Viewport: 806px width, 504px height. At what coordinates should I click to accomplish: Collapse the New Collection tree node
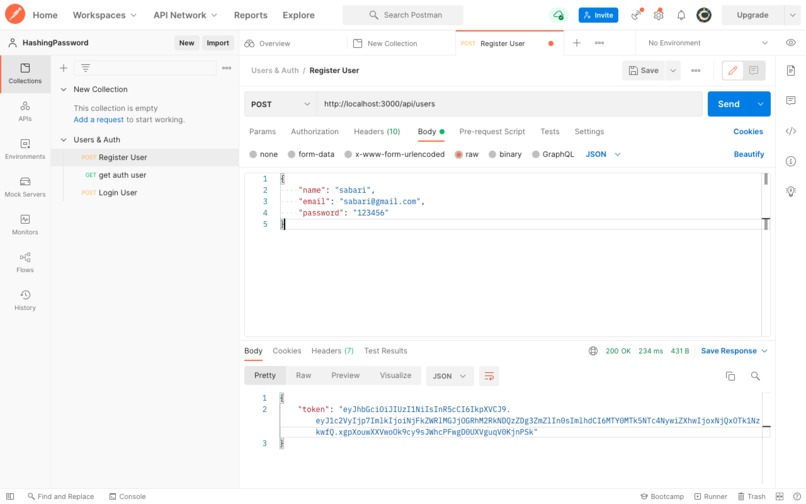tap(63, 89)
